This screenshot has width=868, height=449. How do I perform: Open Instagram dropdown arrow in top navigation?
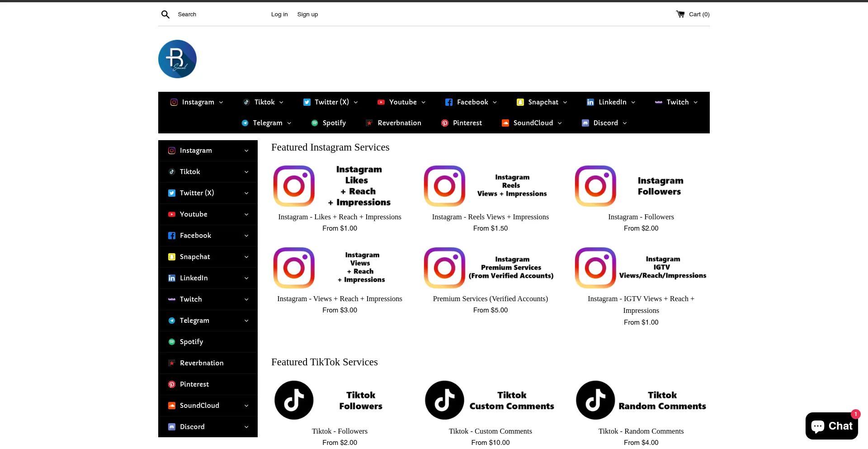pos(221,102)
